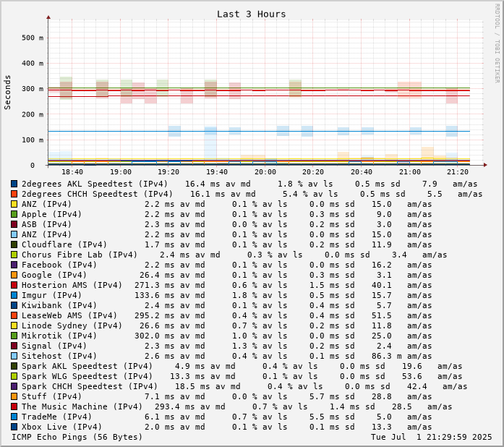Click the Xbox Live (IPv4) legend swatch
504x447 pixels.
(14, 427)
